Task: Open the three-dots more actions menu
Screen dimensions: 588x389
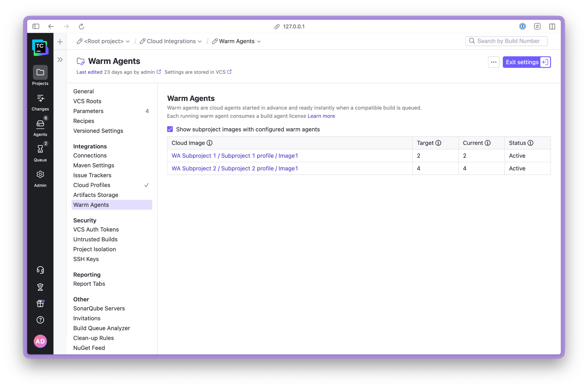Action: (494, 62)
